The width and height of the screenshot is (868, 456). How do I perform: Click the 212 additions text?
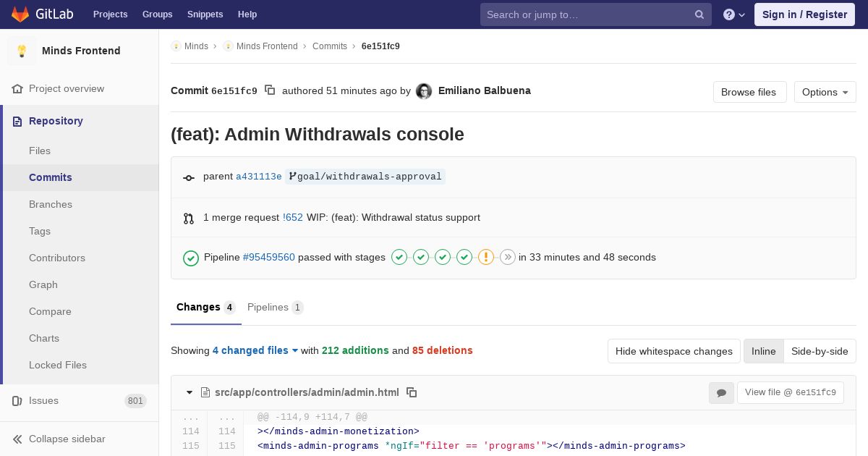click(x=355, y=350)
